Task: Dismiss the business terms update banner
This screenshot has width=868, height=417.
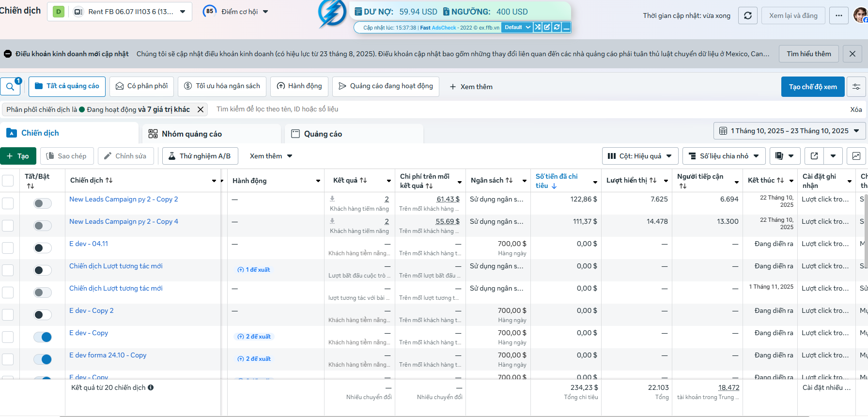Action: click(x=852, y=54)
